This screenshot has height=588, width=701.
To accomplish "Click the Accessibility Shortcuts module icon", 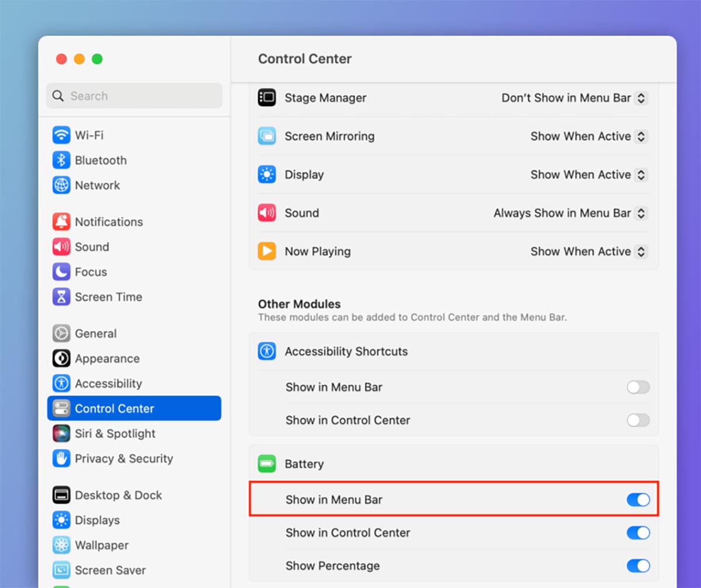I will point(267,351).
